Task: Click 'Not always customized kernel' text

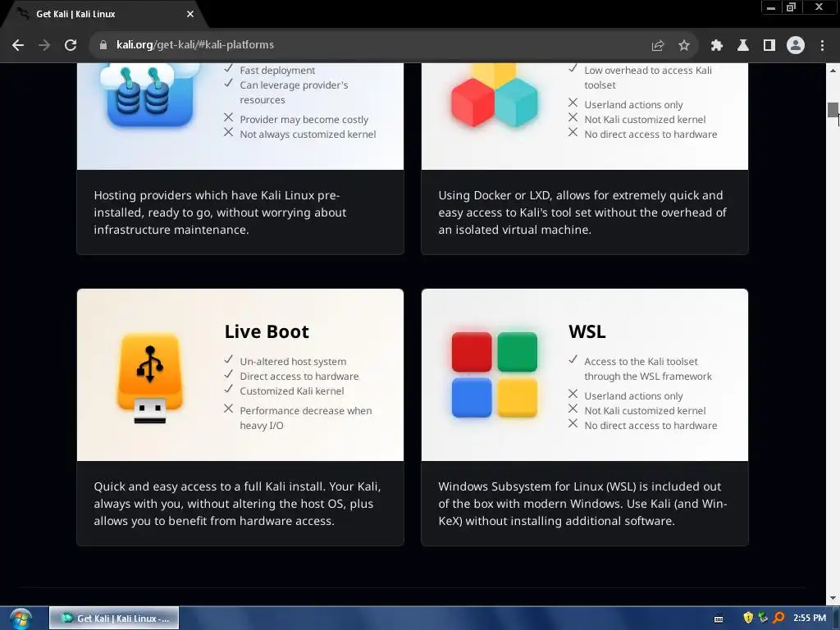Action: coord(308,135)
